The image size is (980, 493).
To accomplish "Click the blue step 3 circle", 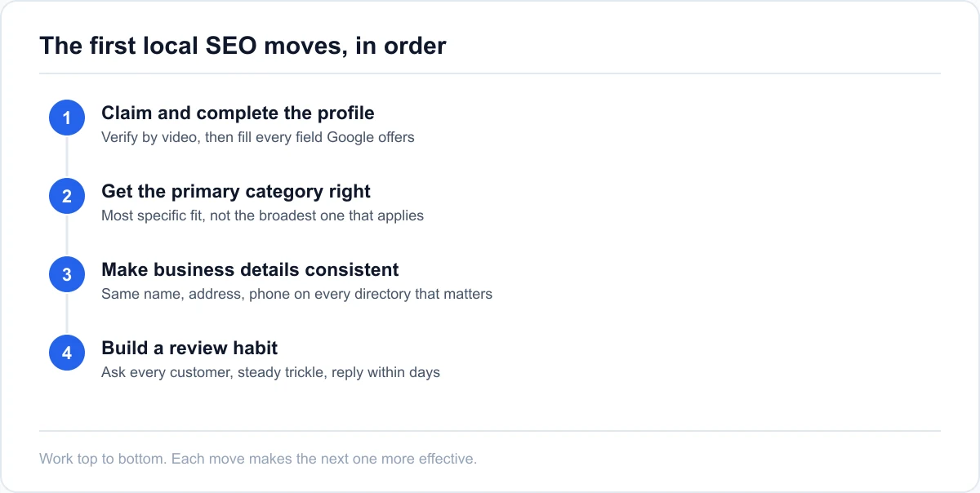I will click(x=67, y=275).
